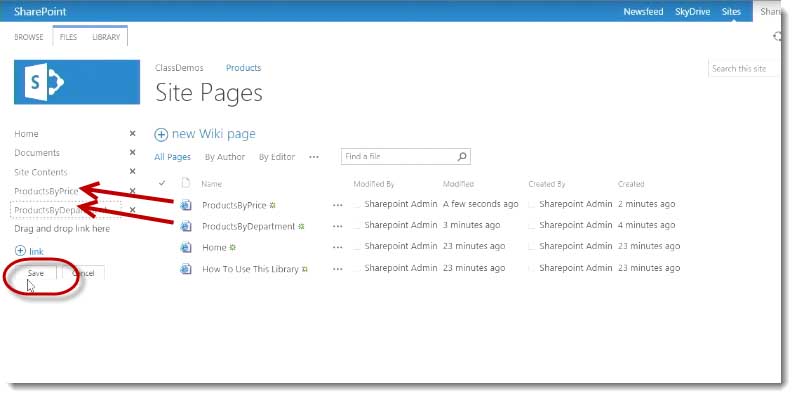Click the ProductsByDepartment page file icon
796x398 pixels.
click(x=186, y=226)
